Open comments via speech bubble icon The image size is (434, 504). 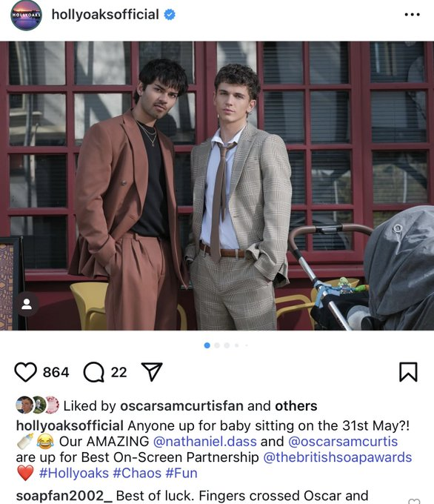pyautogui.click(x=94, y=372)
